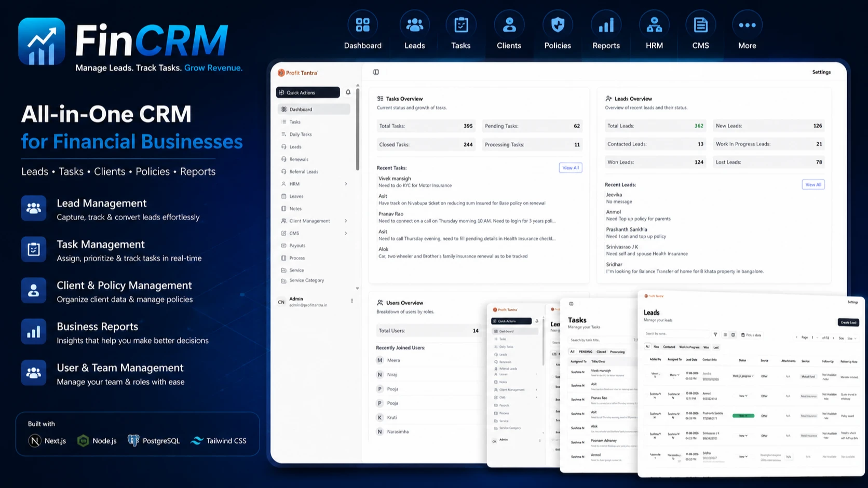
Task: Click the Total Tasks 395 stat
Action: click(x=426, y=126)
